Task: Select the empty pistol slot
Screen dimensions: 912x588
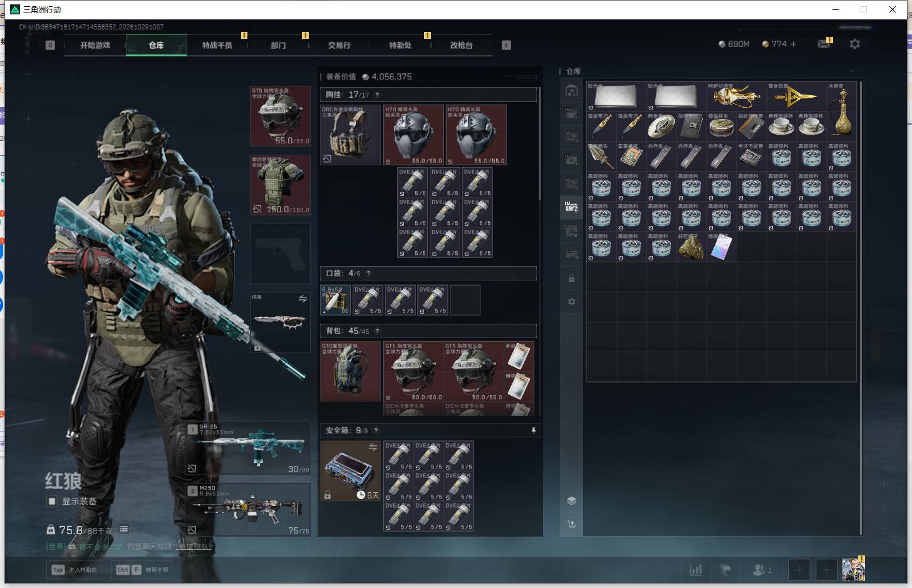Action: (280, 254)
